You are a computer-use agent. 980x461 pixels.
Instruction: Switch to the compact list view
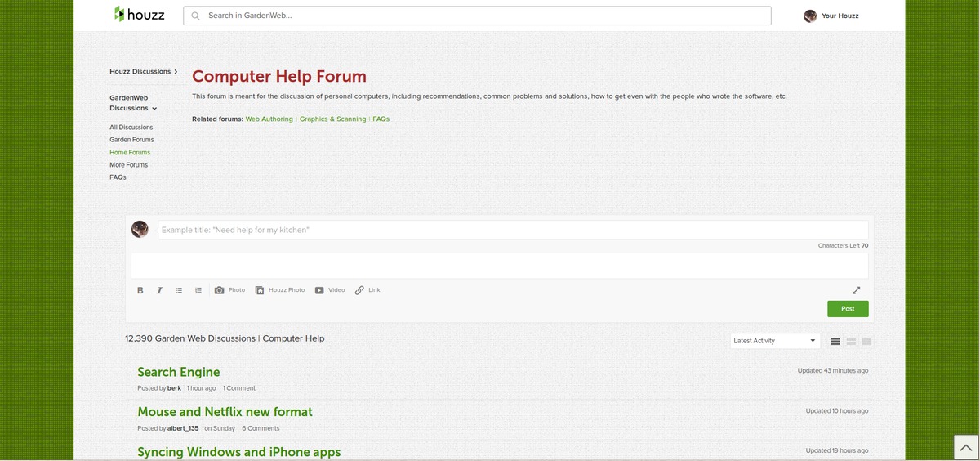tap(835, 341)
